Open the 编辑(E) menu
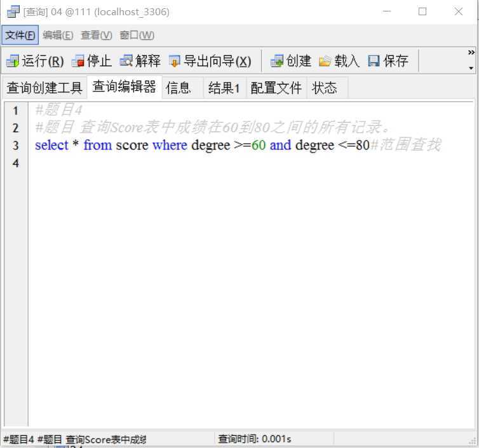Viewport: 479px width, 448px height. (58, 35)
